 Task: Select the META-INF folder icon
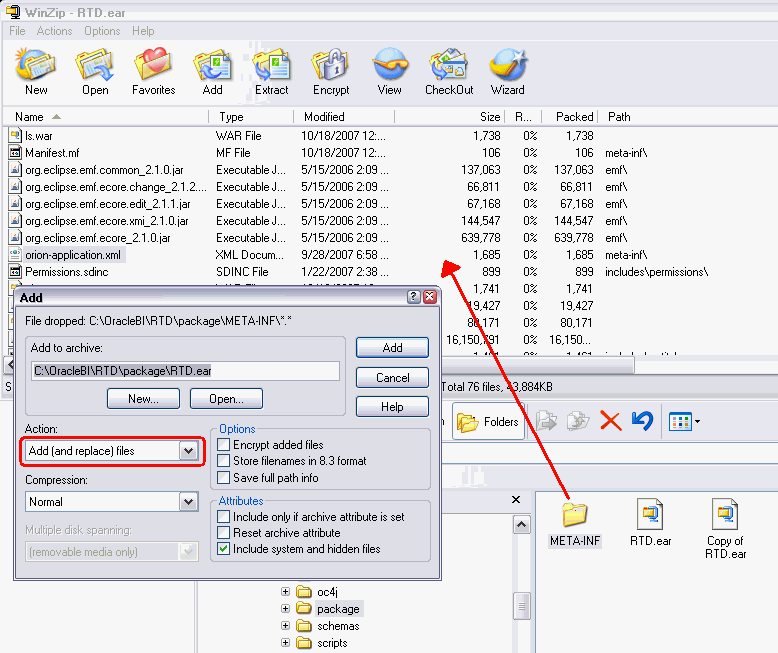[x=575, y=514]
